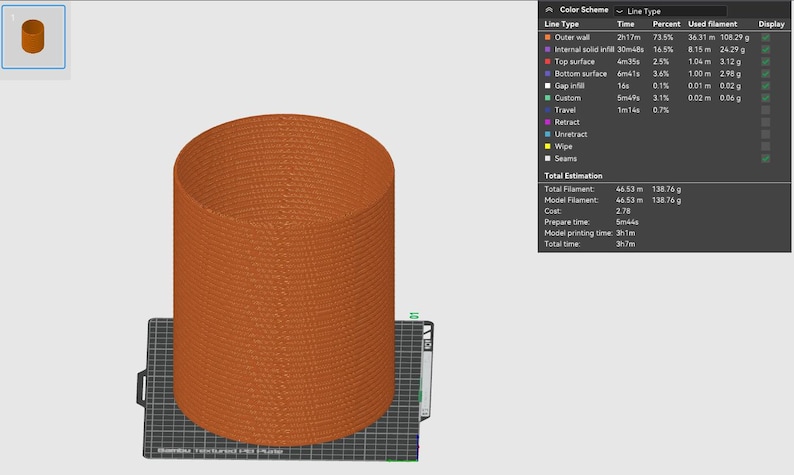Click the Unretract label
Image resolution: width=794 pixels, height=475 pixels.
(x=571, y=134)
